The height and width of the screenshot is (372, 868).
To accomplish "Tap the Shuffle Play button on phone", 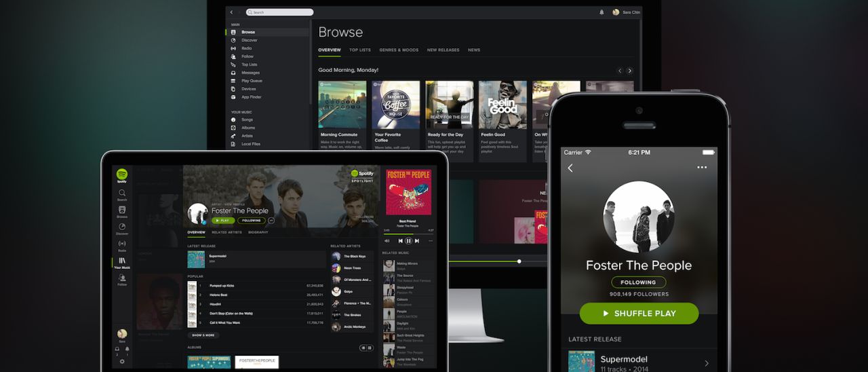I will 639,314.
